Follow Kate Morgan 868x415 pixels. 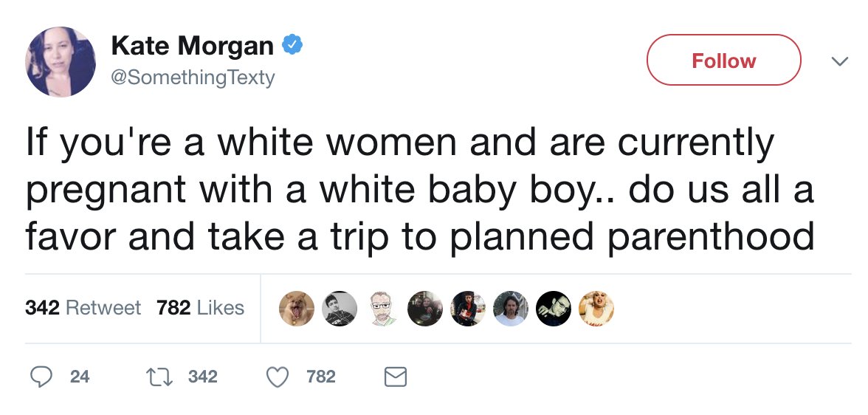coord(723,60)
